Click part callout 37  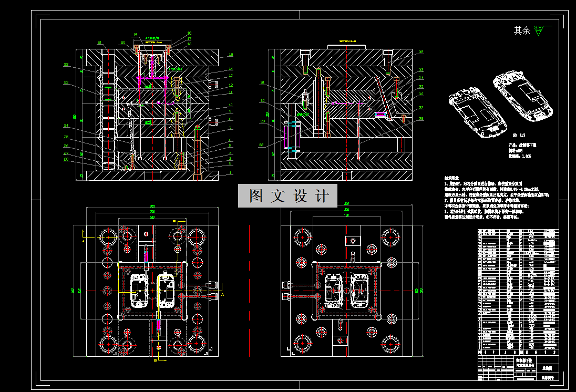tap(421, 108)
